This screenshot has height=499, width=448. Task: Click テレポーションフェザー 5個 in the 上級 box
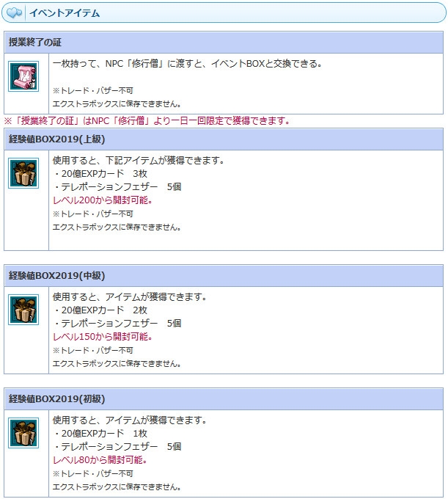[x=117, y=187]
